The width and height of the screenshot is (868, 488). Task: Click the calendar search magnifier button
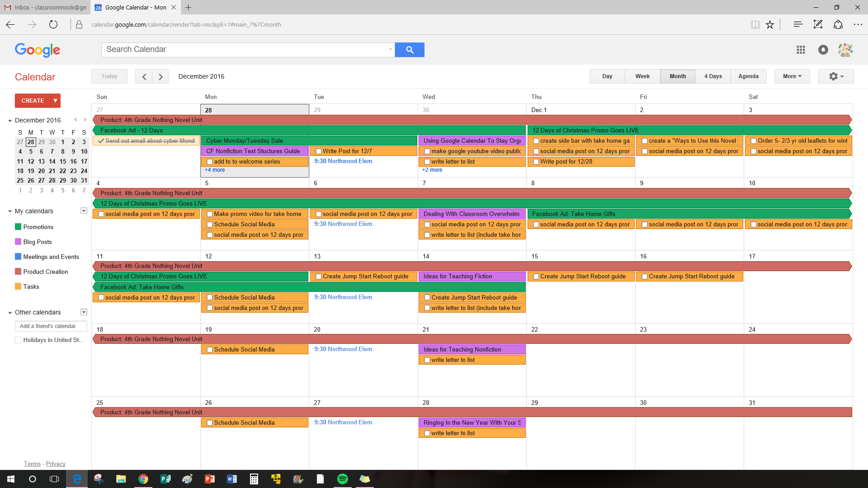coord(409,50)
